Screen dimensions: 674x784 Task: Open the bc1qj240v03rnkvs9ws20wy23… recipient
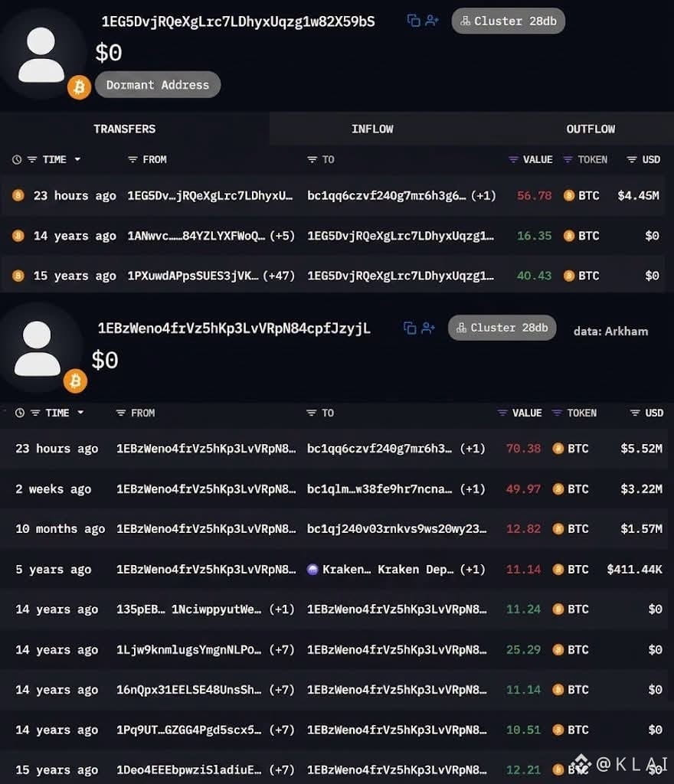click(x=397, y=529)
